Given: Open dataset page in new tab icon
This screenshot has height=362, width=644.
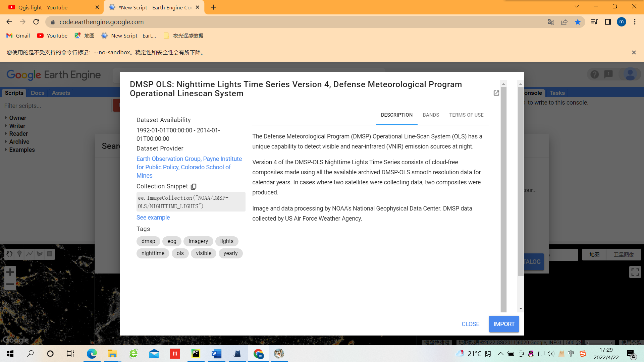Looking at the screenshot, I should click(496, 93).
